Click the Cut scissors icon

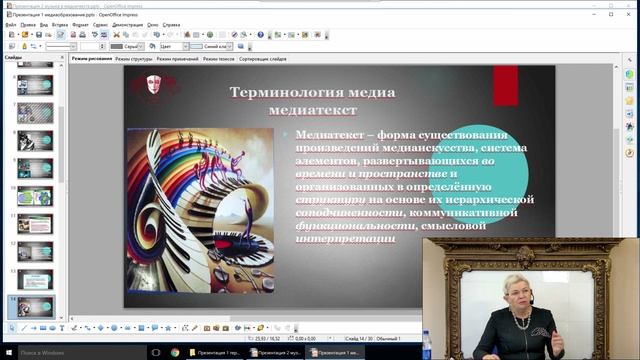(x=116, y=35)
